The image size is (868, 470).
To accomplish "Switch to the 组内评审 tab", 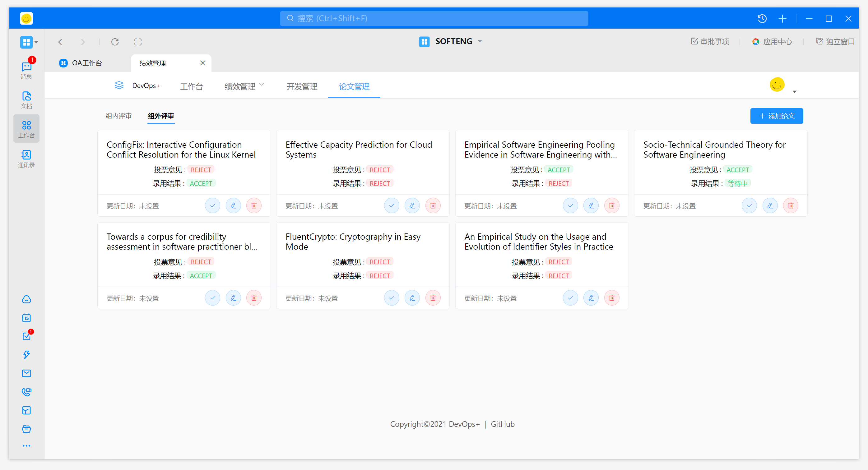I will pos(118,116).
